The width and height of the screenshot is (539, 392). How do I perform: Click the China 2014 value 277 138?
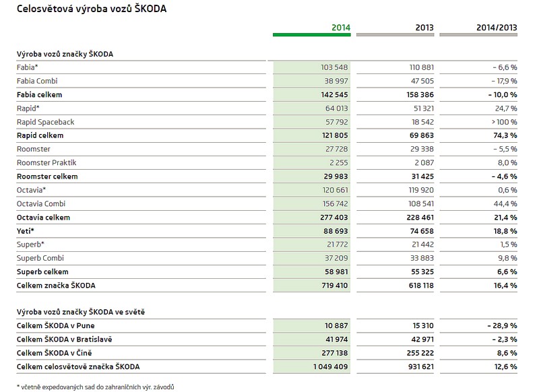click(334, 353)
